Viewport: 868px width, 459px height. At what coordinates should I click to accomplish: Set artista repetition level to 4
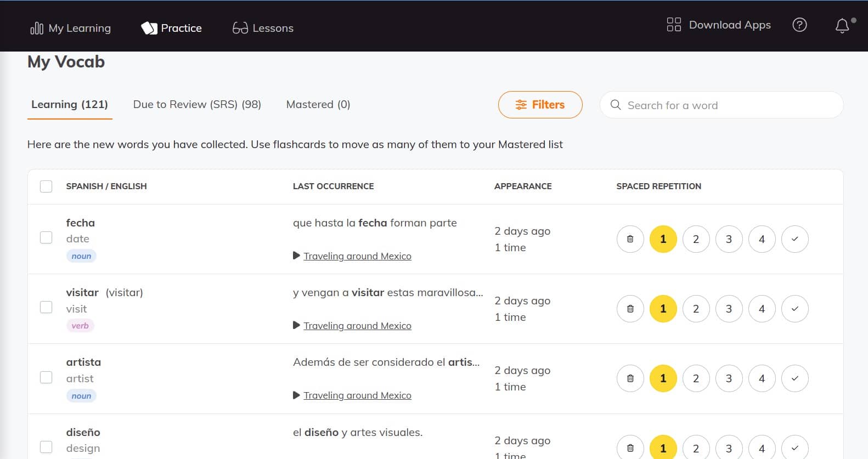[762, 378]
